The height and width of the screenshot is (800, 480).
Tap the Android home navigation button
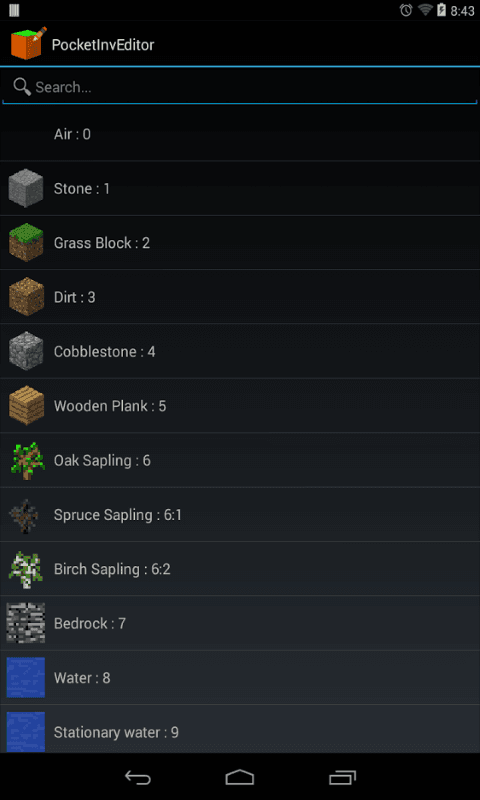coord(240,777)
